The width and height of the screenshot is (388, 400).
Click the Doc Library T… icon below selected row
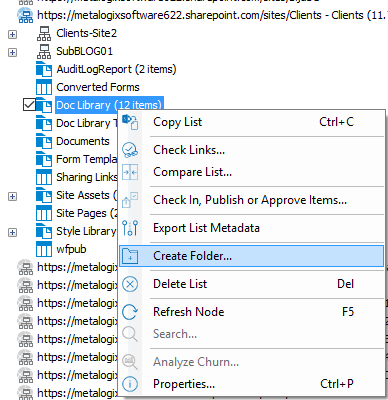click(x=44, y=123)
